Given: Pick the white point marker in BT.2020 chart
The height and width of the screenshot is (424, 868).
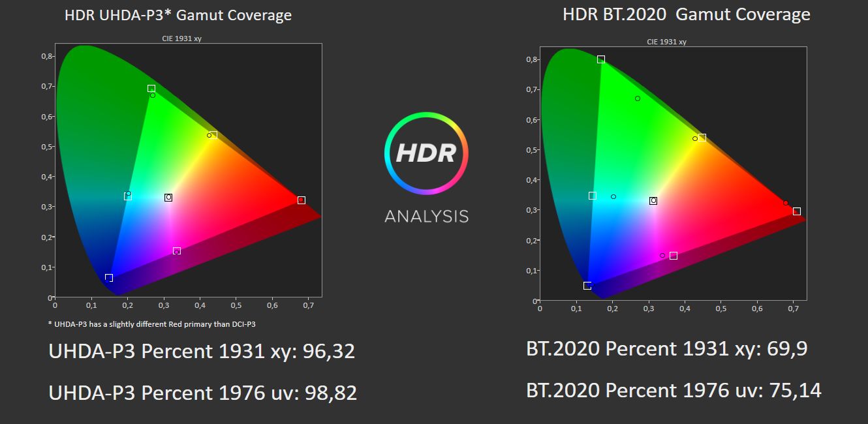Looking at the screenshot, I should coord(653,201).
